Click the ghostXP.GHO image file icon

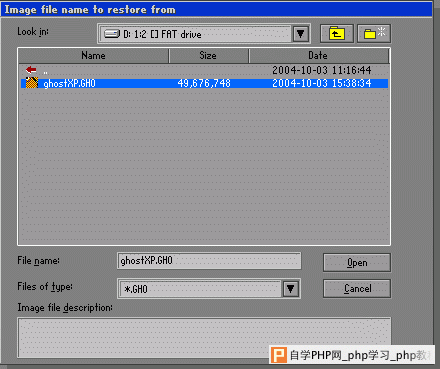coord(32,83)
